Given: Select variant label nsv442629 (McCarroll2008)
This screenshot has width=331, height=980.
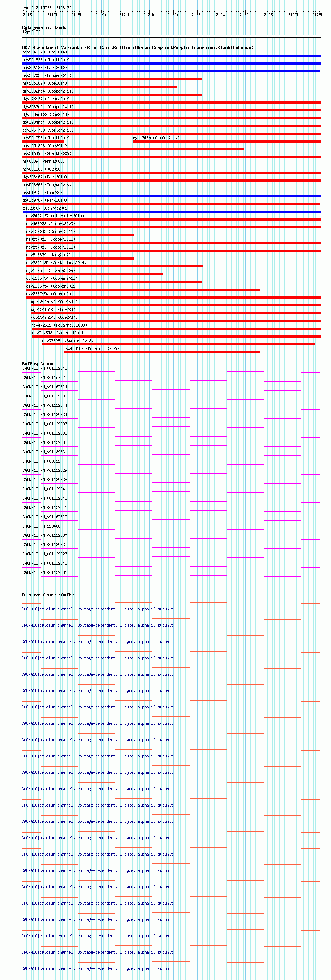Looking at the screenshot, I should 60,325.
